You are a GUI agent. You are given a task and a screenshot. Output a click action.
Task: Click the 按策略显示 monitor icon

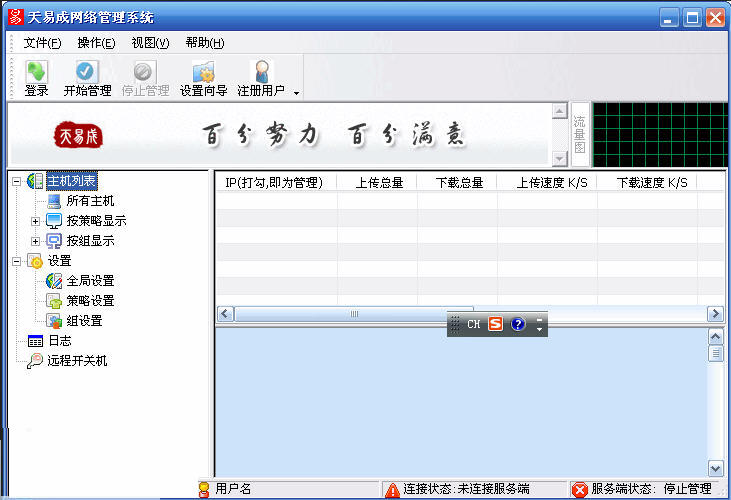[54, 221]
